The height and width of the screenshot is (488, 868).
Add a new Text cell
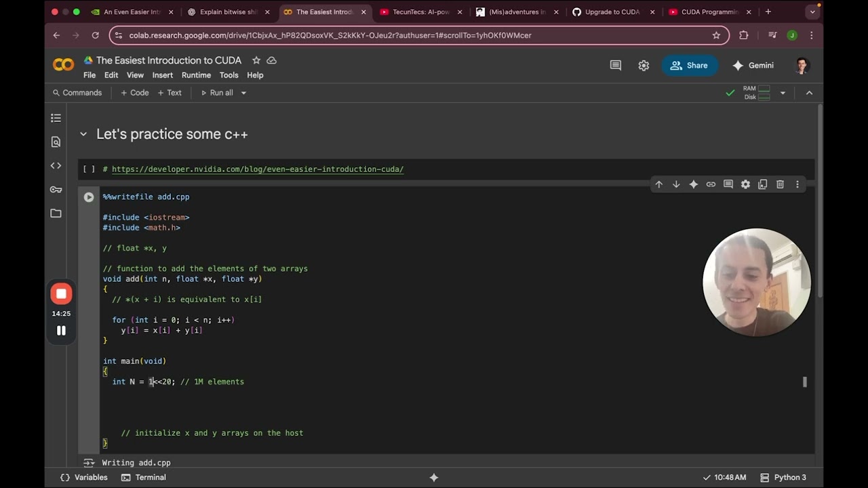pos(170,93)
